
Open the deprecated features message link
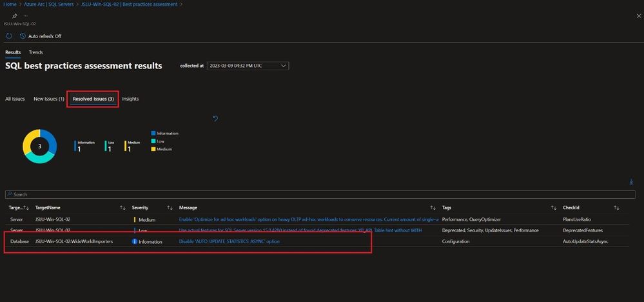(x=300, y=230)
